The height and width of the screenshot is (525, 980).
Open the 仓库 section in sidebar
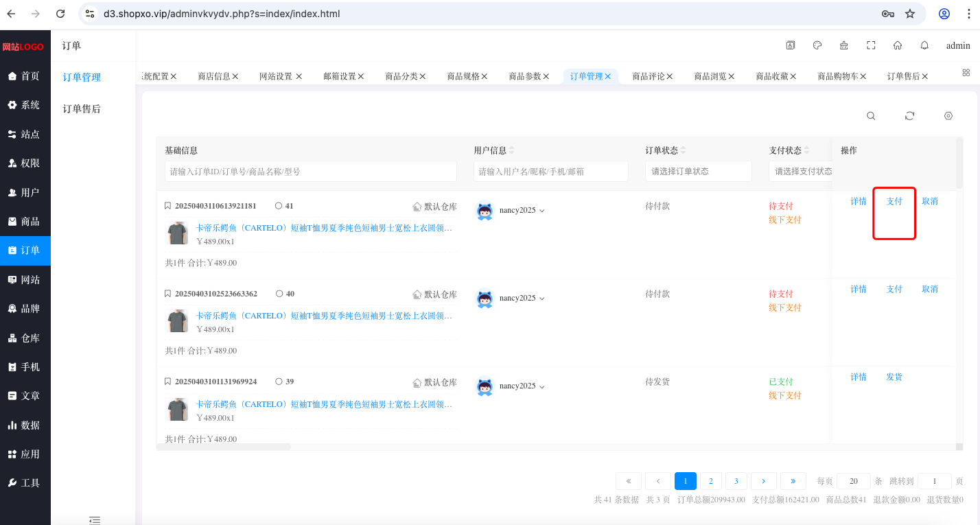pyautogui.click(x=25, y=338)
